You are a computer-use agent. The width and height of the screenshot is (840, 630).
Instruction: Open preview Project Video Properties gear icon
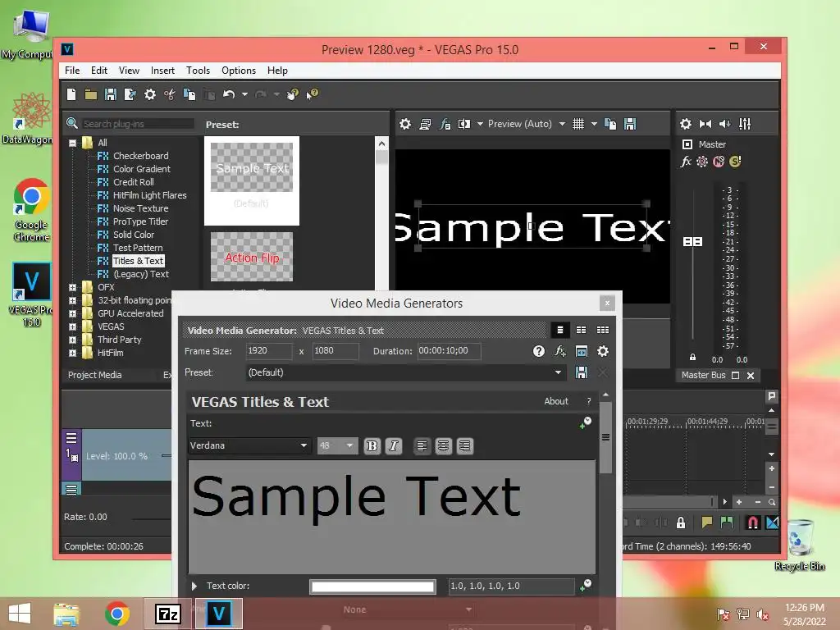click(405, 125)
